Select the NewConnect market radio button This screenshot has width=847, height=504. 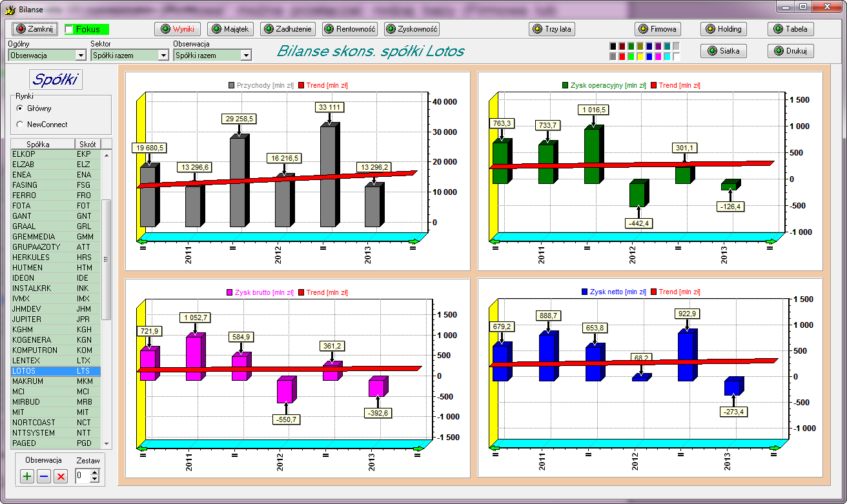(20, 124)
